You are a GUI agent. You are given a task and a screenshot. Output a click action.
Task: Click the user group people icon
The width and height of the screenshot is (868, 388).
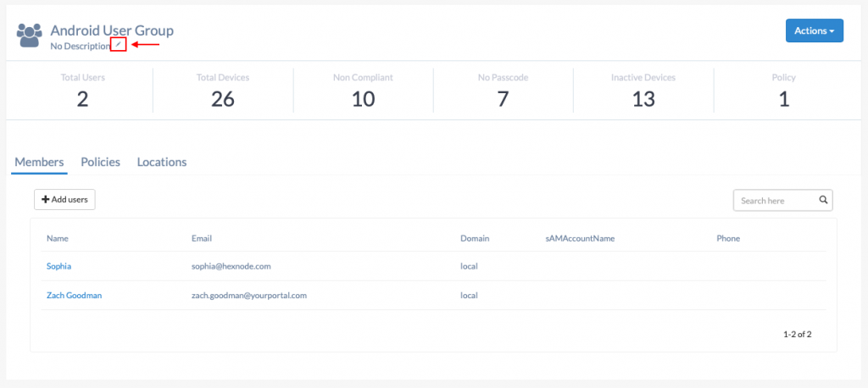pyautogui.click(x=30, y=35)
